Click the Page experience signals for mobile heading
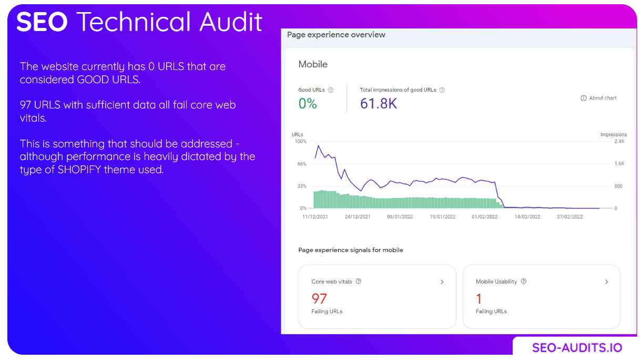Image resolution: width=644 pixels, height=360 pixels. (351, 250)
